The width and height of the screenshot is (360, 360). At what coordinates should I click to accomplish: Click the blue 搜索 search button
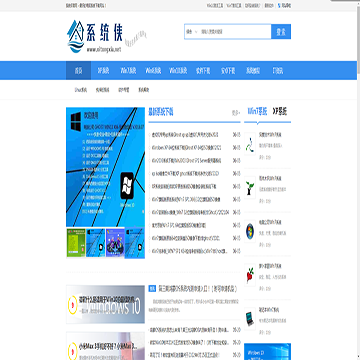click(x=281, y=32)
